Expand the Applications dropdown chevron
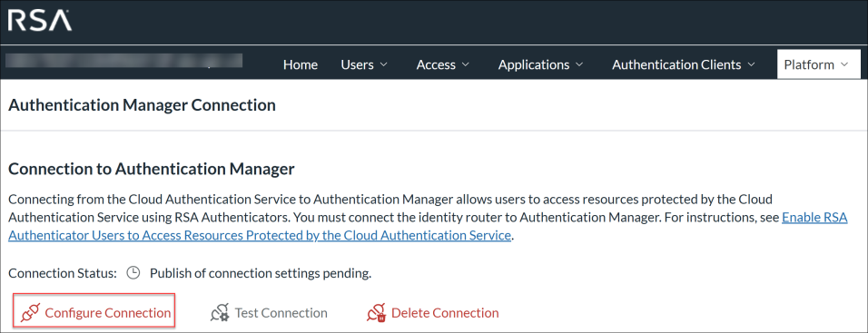Viewport: 868px width, 333px height. coord(579,64)
